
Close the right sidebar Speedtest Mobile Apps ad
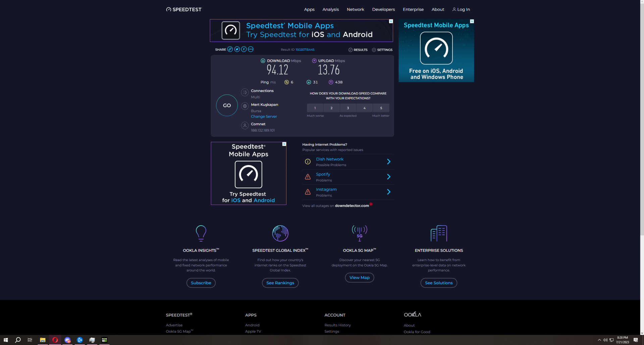(472, 21)
